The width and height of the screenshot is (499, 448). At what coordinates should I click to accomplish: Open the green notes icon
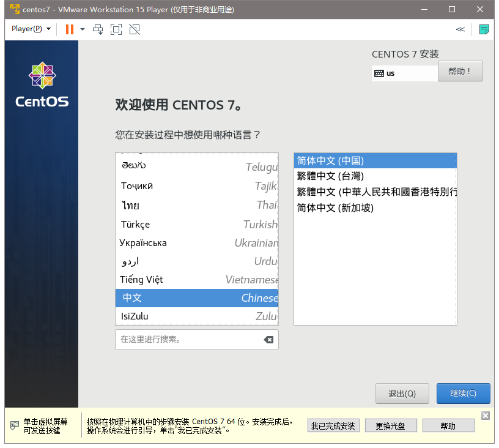point(484,29)
